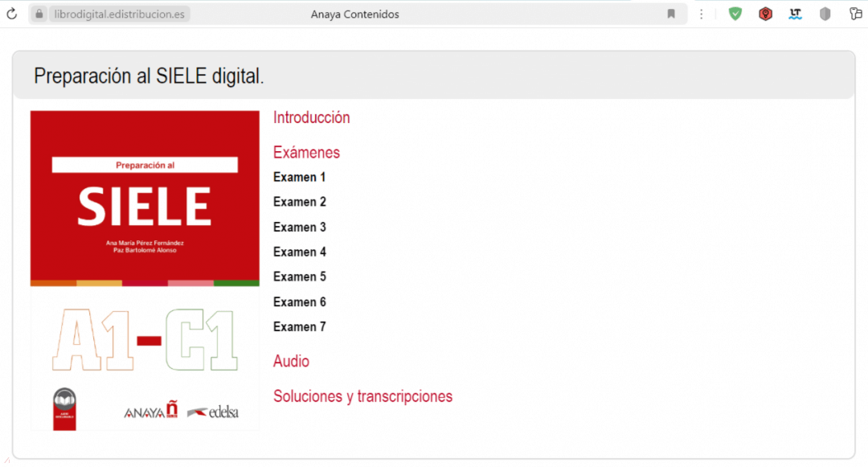
Task: Bookmark this page using the bookmark icon
Action: tap(671, 14)
